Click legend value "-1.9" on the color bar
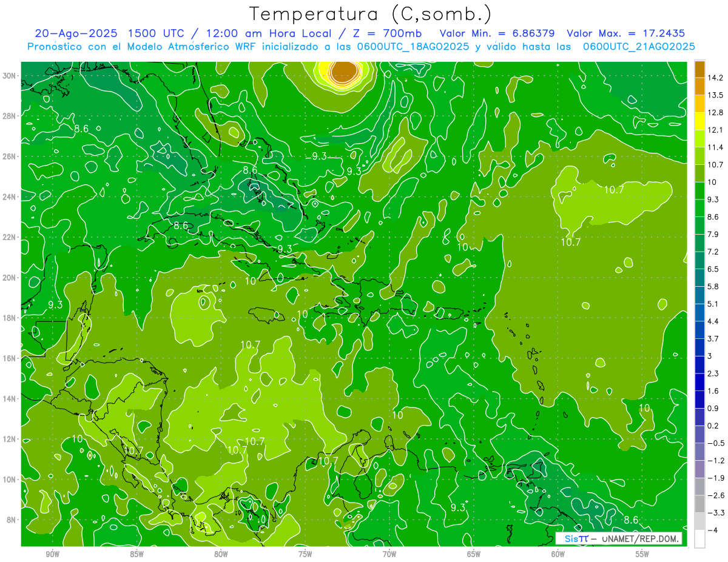This screenshot has width=728, height=562. (x=716, y=478)
